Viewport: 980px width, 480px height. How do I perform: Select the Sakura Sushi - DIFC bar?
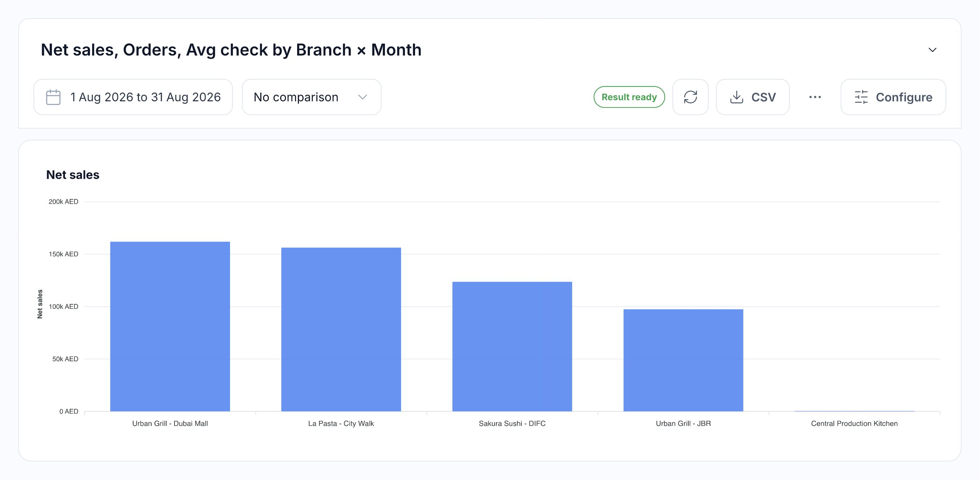coord(512,347)
